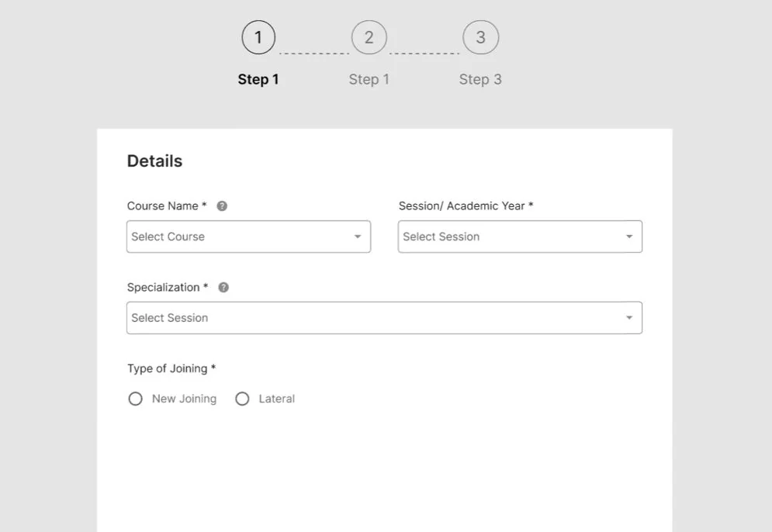The image size is (772, 532).
Task: Go to step circle number 1
Action: click(258, 37)
